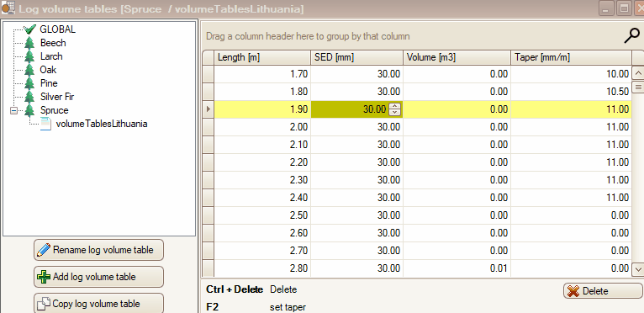Screen dimensions: 644x313
Task: Open the volumeTablesLithuania table entry
Action: [x=102, y=124]
